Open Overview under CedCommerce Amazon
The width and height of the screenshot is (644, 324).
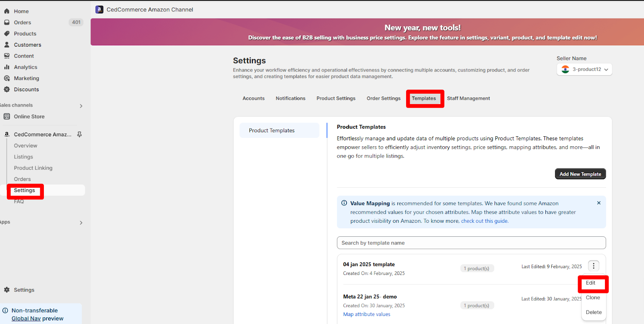[25, 146]
